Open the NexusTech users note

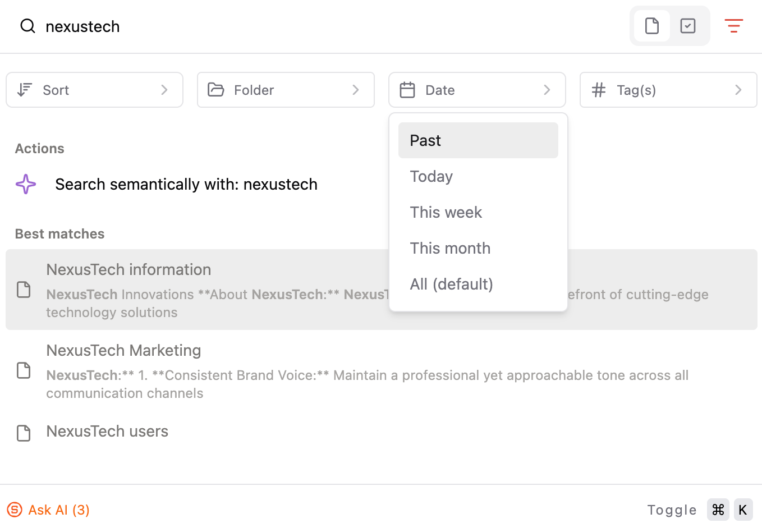point(382,432)
